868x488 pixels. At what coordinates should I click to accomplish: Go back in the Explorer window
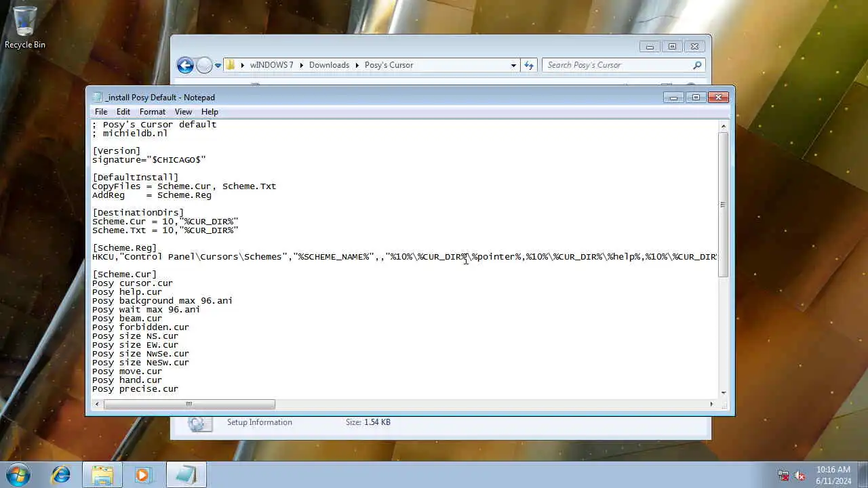tap(184, 65)
